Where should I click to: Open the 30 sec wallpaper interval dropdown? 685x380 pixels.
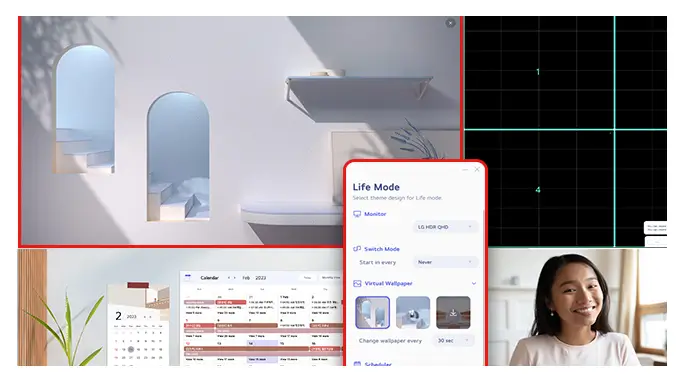click(453, 340)
